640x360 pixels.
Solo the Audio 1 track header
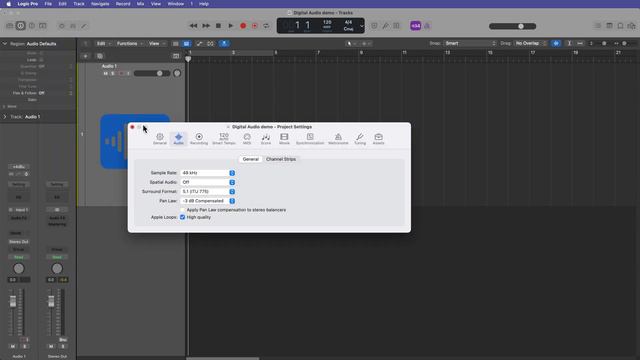tap(113, 73)
